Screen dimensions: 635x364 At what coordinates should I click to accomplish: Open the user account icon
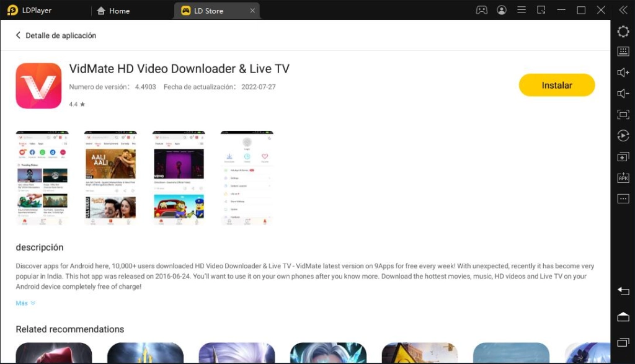tap(501, 10)
